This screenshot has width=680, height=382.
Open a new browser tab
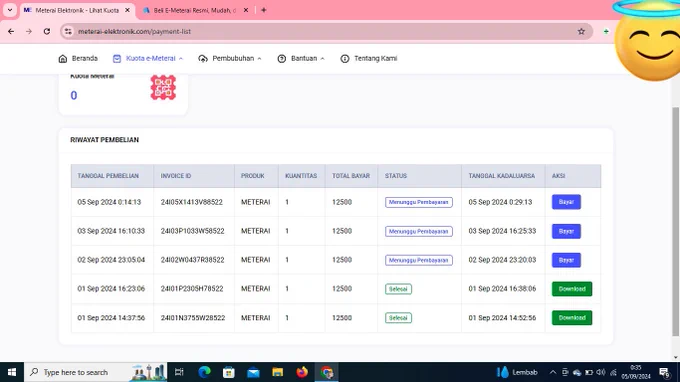[x=264, y=10]
